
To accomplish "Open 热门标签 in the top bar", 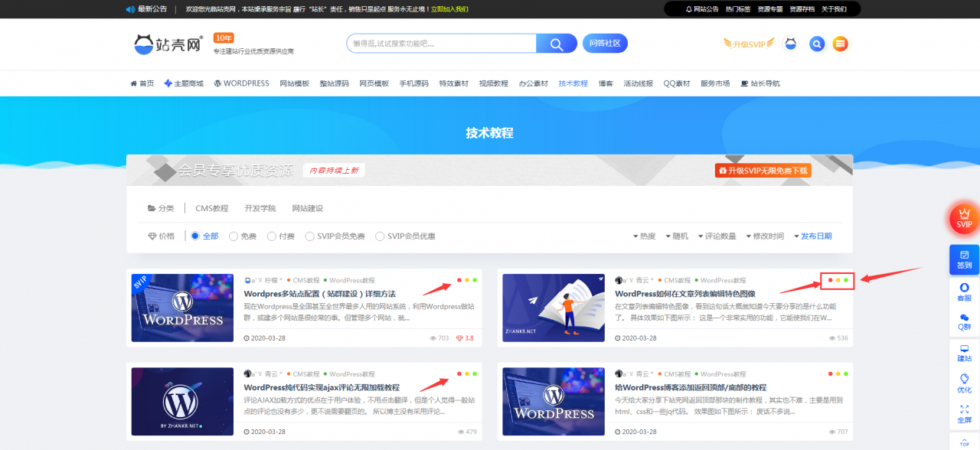I will pos(738,9).
